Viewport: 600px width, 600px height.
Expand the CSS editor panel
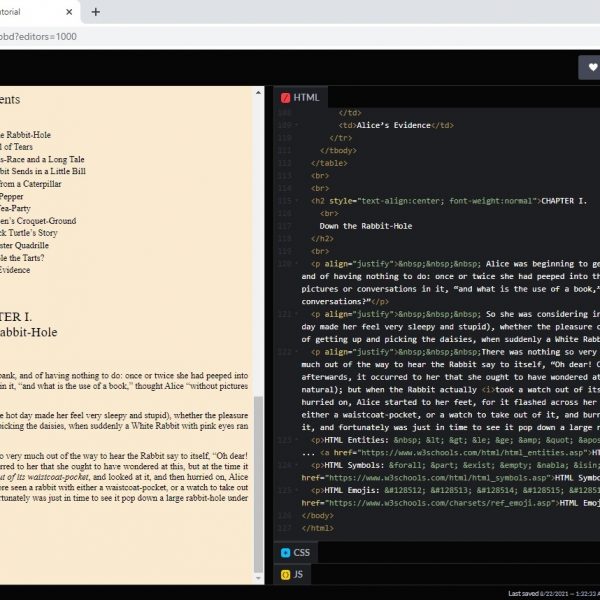pos(300,552)
